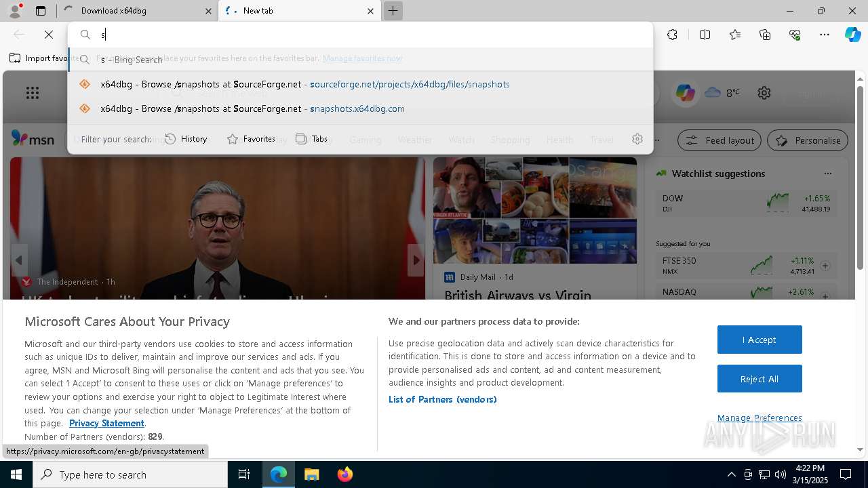The width and height of the screenshot is (868, 488).
Task: Open the Favorites star icon
Action: click(735, 35)
